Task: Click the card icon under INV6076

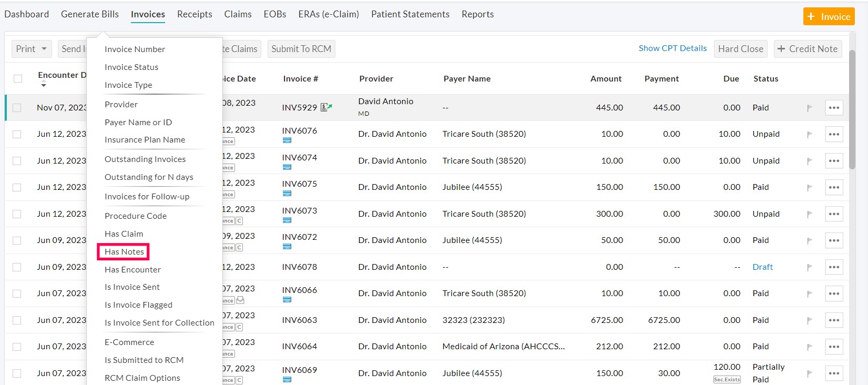Action: point(287,140)
